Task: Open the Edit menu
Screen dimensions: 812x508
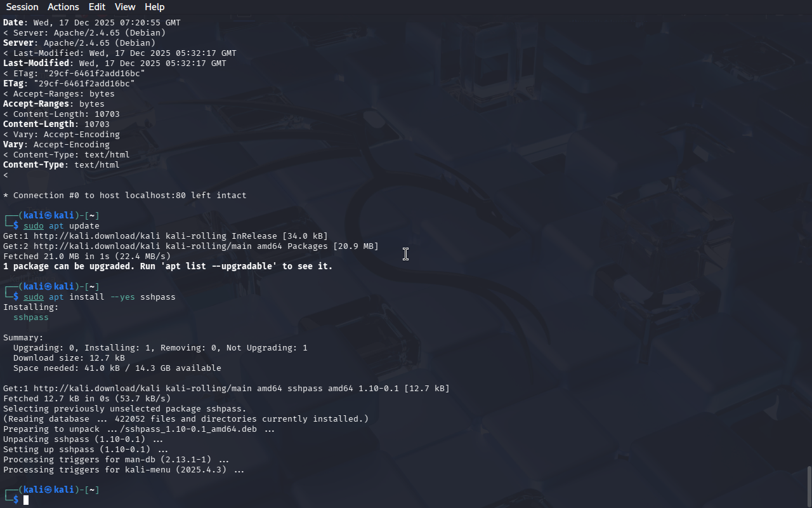Action: (97, 7)
